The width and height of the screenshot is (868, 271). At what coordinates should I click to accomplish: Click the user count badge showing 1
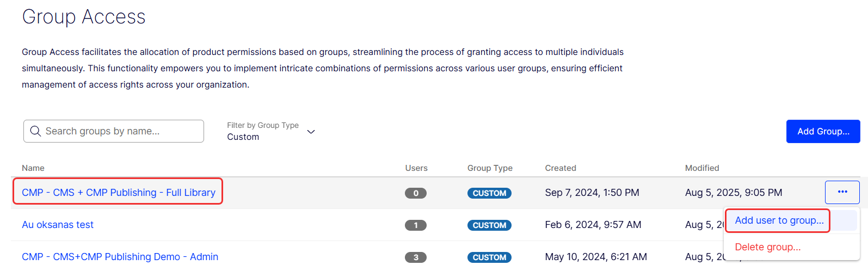(416, 225)
